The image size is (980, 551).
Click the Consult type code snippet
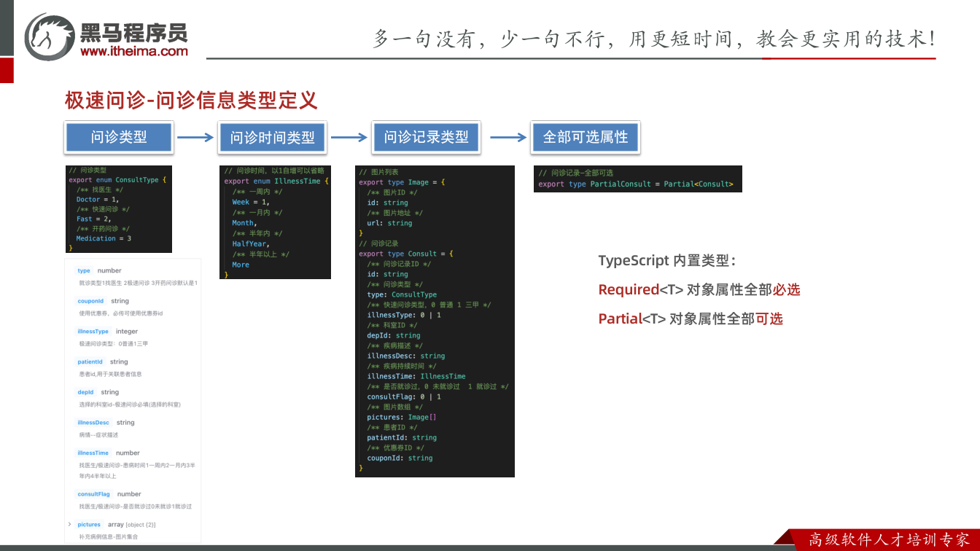435,321
